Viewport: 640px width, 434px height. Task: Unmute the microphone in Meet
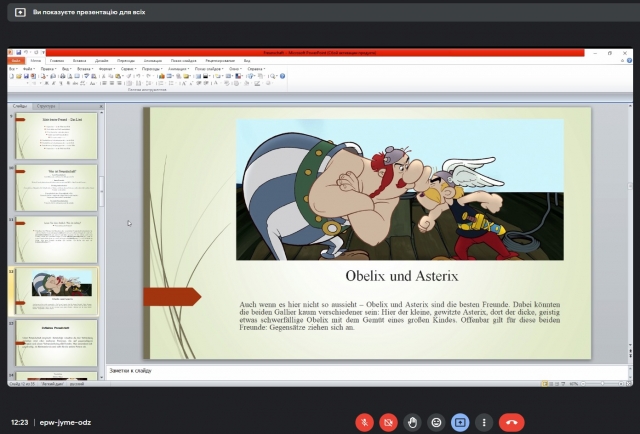364,423
